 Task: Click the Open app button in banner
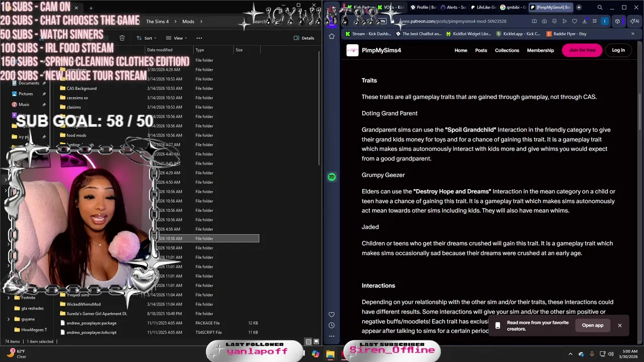tap(593, 325)
